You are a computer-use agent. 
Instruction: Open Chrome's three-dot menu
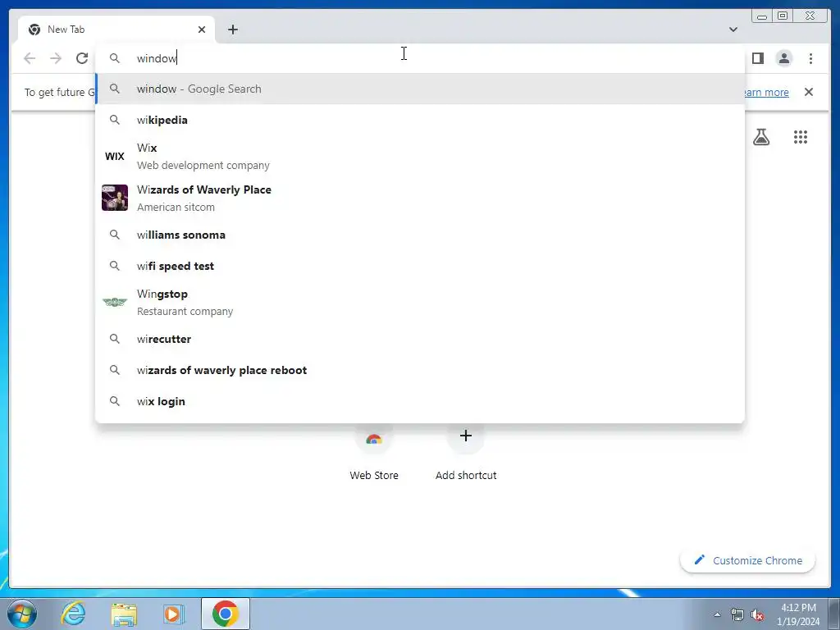(810, 58)
